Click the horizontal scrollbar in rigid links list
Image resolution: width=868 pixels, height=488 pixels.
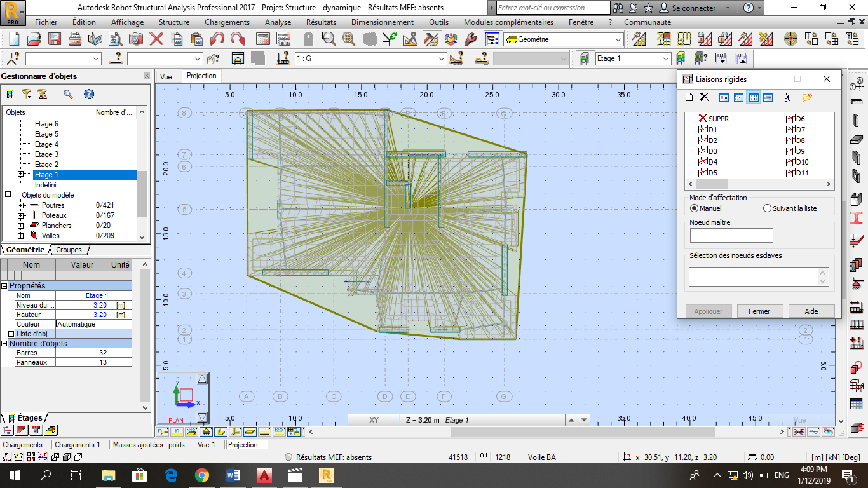(759, 184)
